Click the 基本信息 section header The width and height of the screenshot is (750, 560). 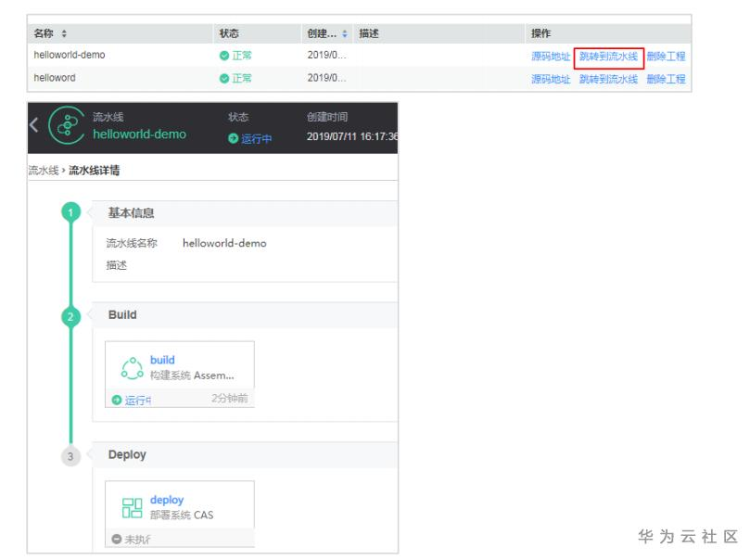245,213
